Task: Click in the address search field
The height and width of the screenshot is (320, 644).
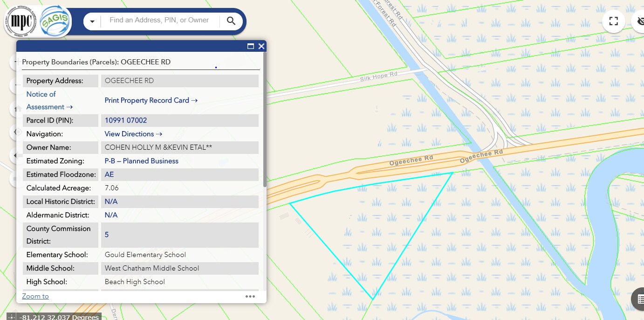Action: click(159, 21)
